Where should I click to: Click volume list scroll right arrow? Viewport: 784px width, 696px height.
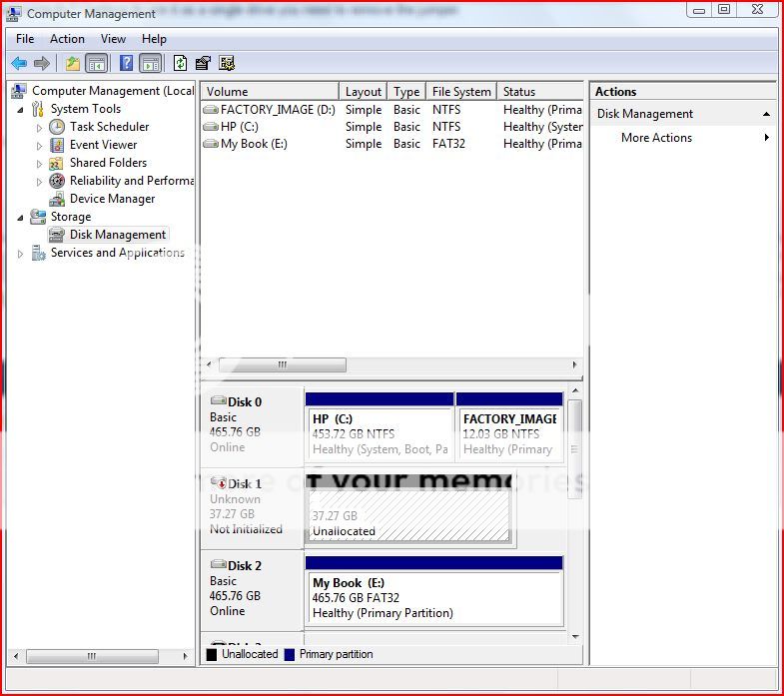[x=575, y=365]
